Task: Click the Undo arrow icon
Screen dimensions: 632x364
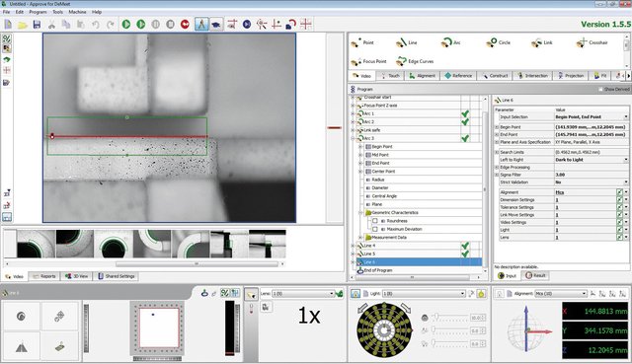Action: 96,25
